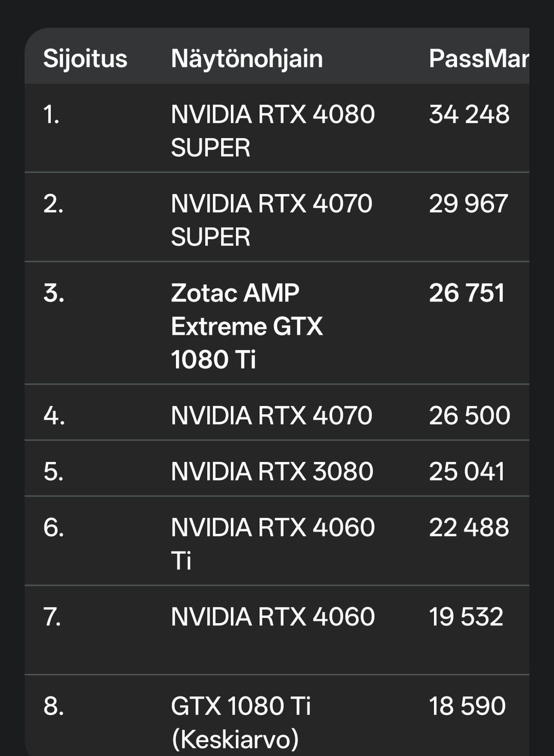Click GTX 1080 Ti (Keskiarvo) entry
Screen dimensions: 554x756
241,722
